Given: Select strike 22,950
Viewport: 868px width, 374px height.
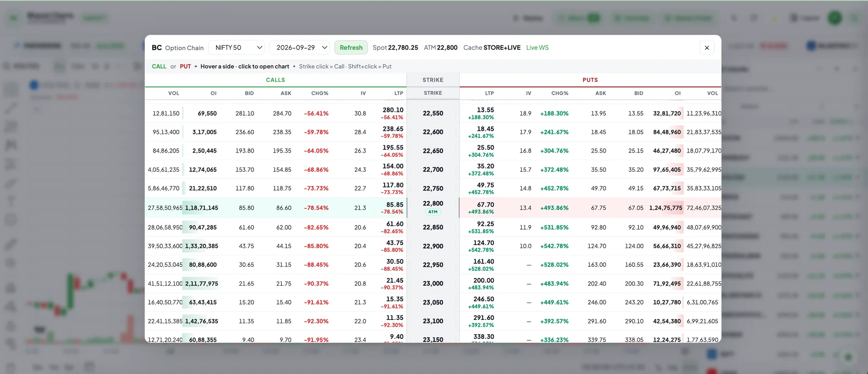Looking at the screenshot, I should 433,265.
